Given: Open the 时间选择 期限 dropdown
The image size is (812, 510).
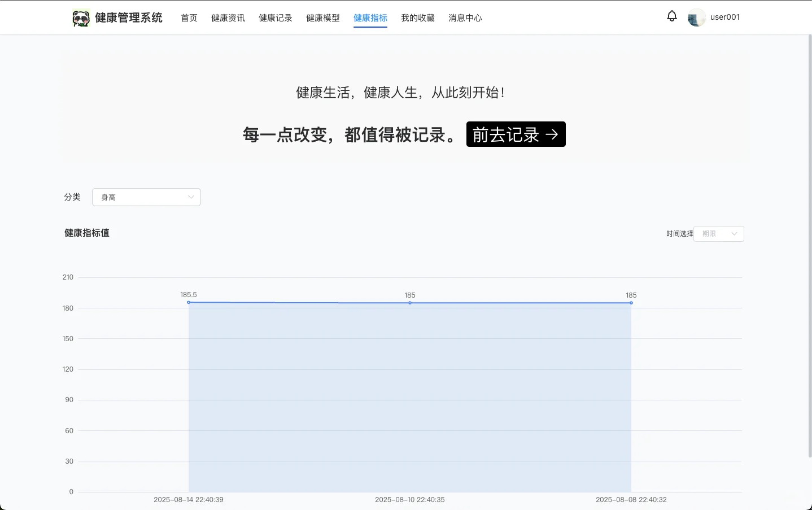Looking at the screenshot, I should click(718, 233).
